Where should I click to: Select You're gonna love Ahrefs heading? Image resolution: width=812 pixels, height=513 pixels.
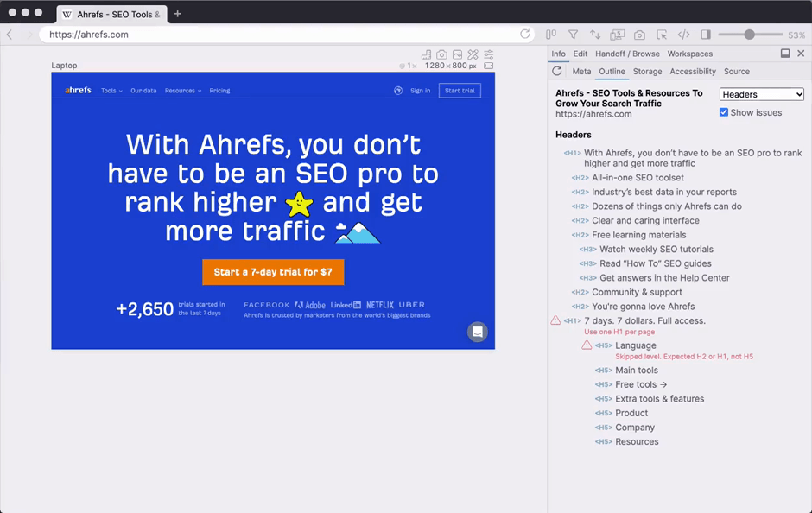[x=644, y=307]
